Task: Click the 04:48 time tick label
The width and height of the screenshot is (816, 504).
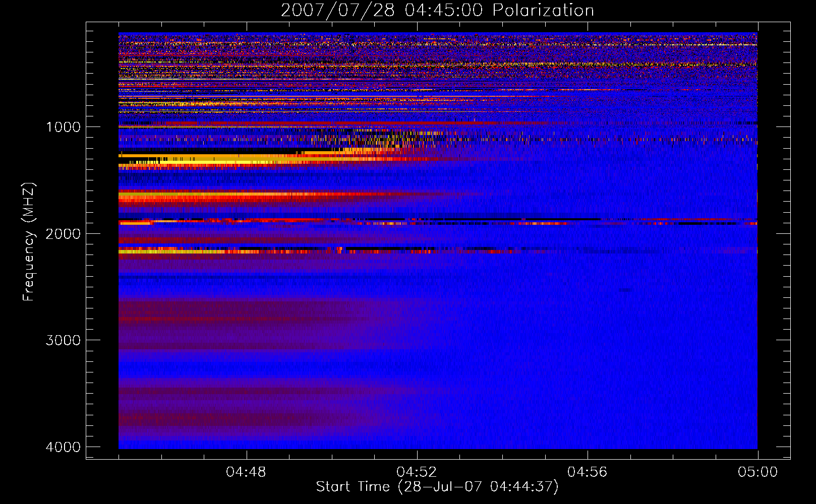Action: 246,472
